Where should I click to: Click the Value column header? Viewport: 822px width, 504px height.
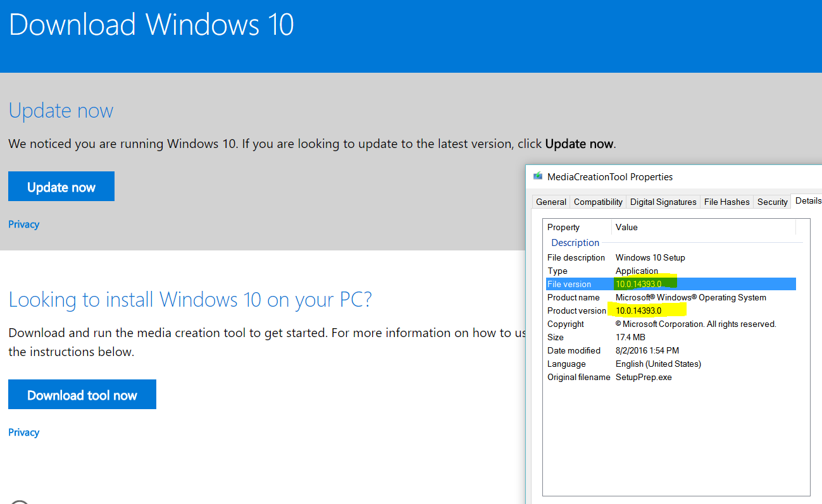[x=704, y=227]
